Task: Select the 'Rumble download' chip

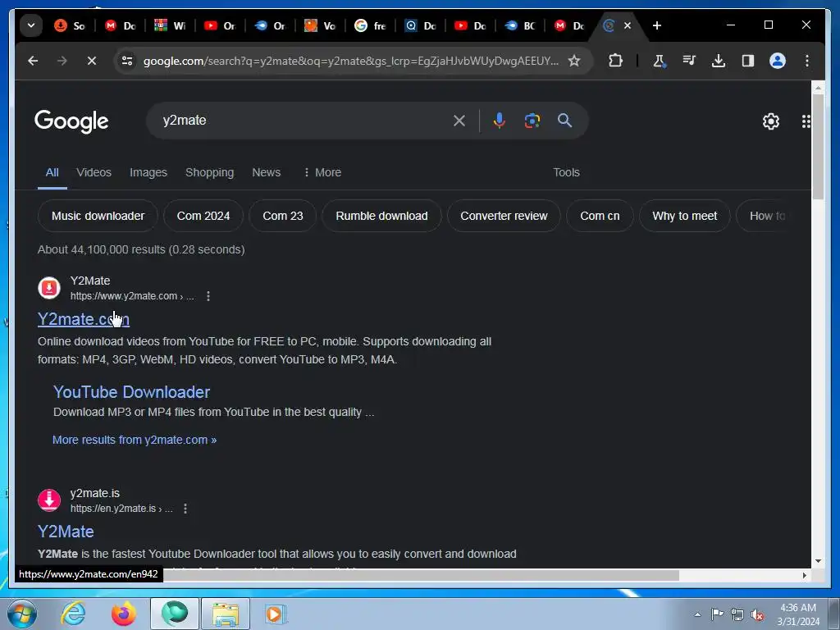Action: pyautogui.click(x=381, y=216)
